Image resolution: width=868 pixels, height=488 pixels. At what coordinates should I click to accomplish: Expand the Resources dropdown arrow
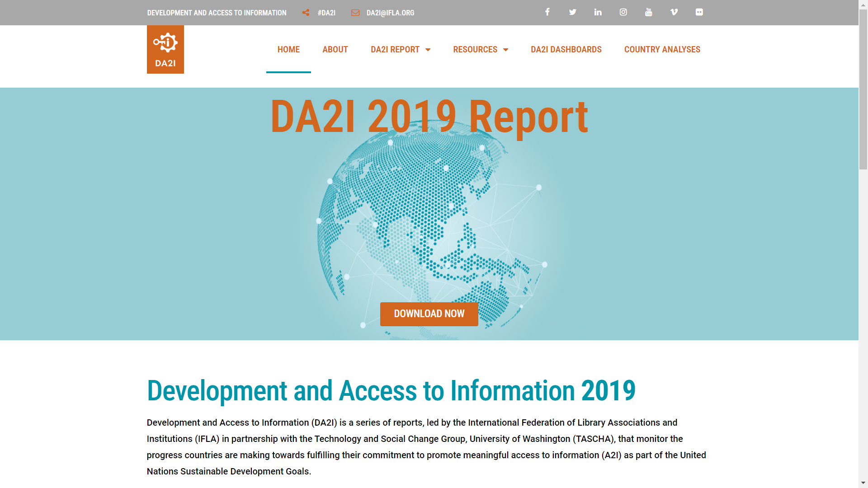coord(505,50)
